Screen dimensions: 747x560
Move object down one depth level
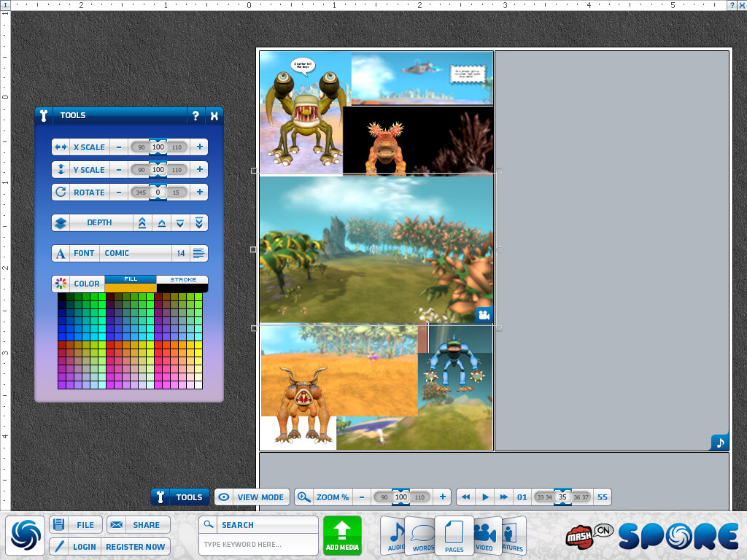[x=180, y=223]
